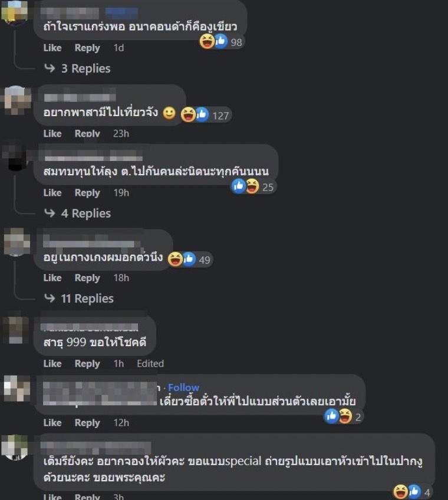View edit history via the Edited label
448x500 pixels.
150,364
